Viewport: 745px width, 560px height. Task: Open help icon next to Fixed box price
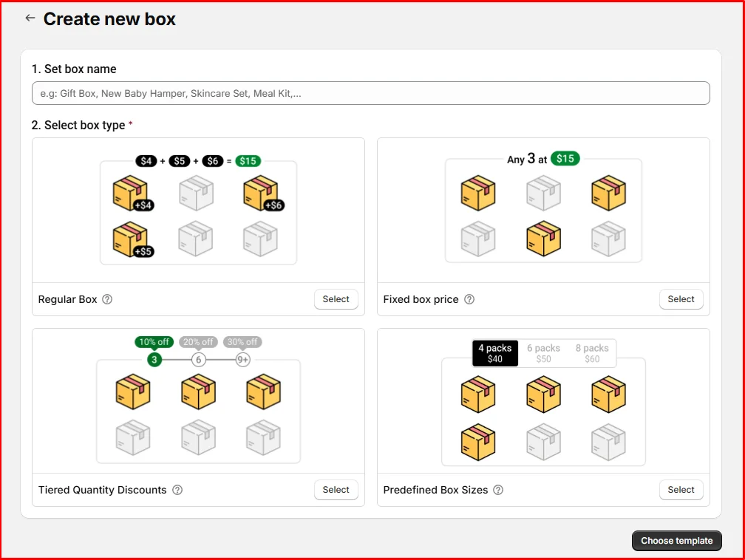tap(469, 299)
